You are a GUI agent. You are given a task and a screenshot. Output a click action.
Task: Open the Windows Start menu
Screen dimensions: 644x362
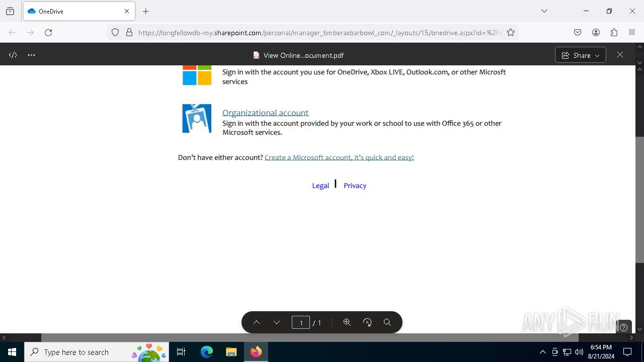click(12, 352)
